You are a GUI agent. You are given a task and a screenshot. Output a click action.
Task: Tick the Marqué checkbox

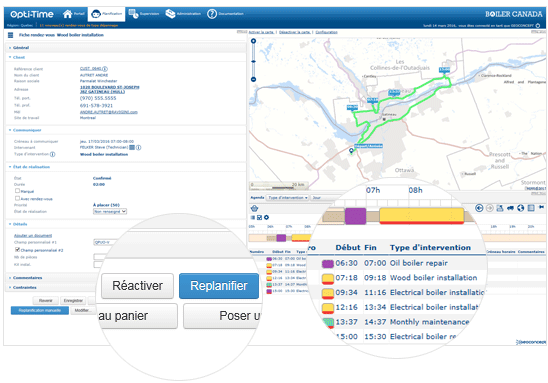(17, 190)
